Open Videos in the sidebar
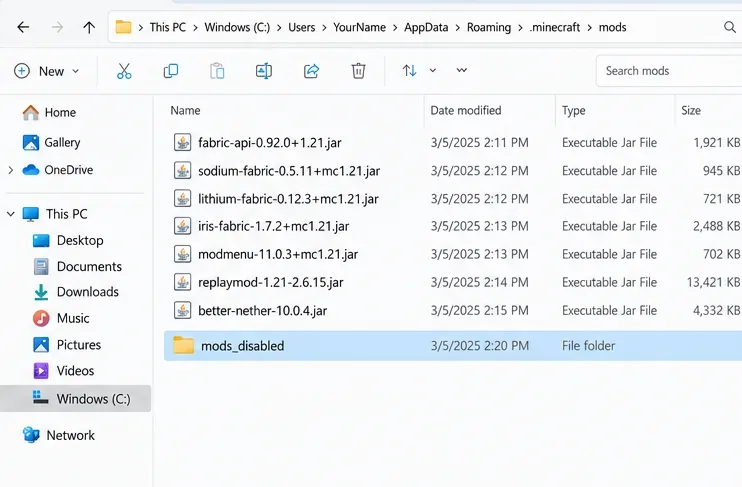 tap(63, 371)
